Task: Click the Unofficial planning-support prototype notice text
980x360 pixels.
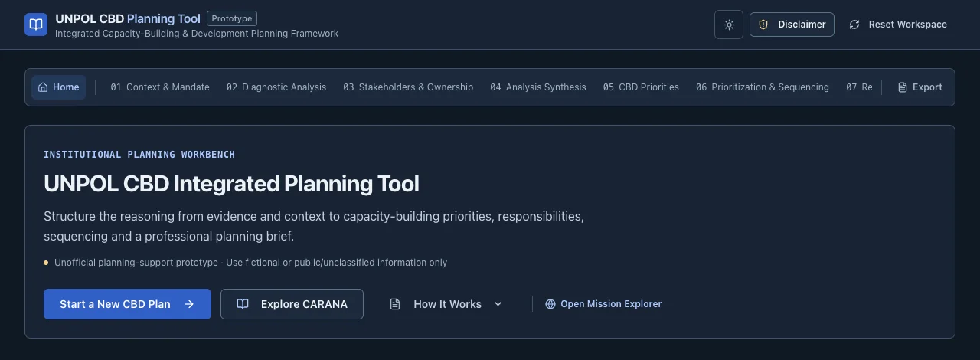Action: coord(250,263)
